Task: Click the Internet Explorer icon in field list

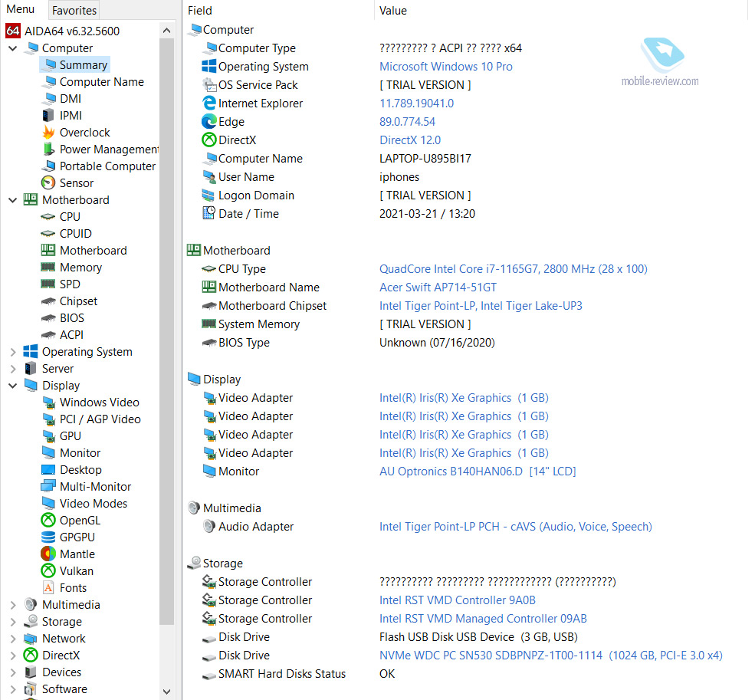Action: 209,103
